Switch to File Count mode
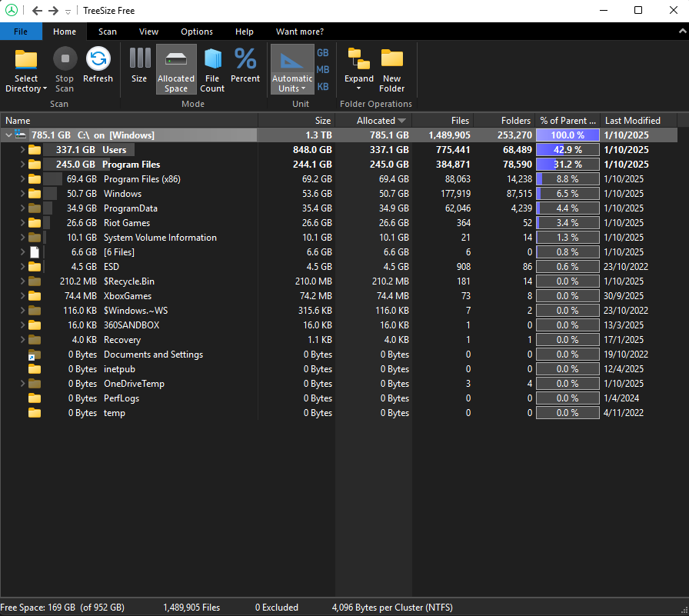 [x=212, y=70]
